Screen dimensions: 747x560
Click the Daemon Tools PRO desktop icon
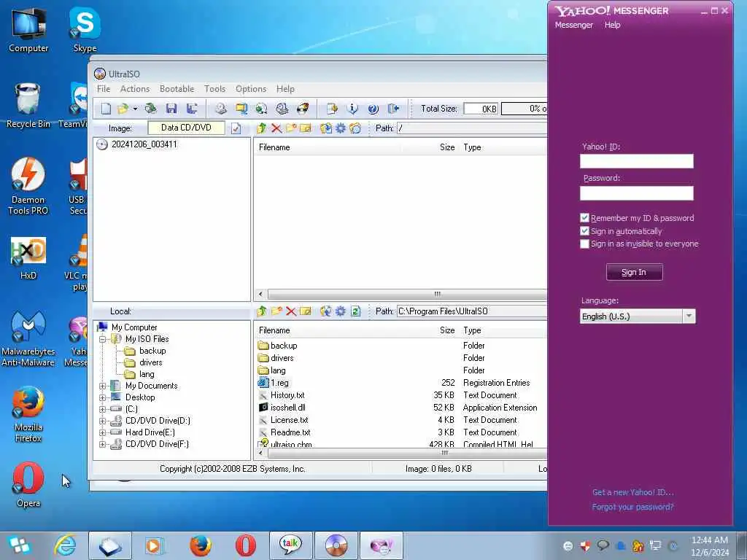click(x=28, y=186)
